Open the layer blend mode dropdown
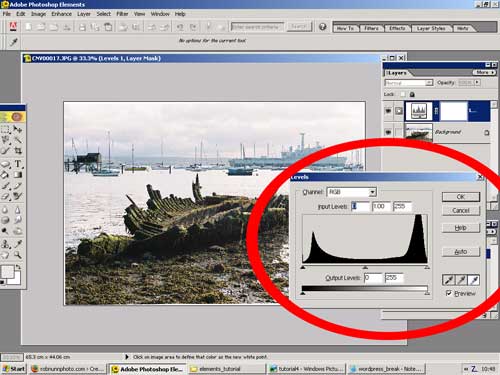The height and width of the screenshot is (375, 500). pyautogui.click(x=429, y=83)
